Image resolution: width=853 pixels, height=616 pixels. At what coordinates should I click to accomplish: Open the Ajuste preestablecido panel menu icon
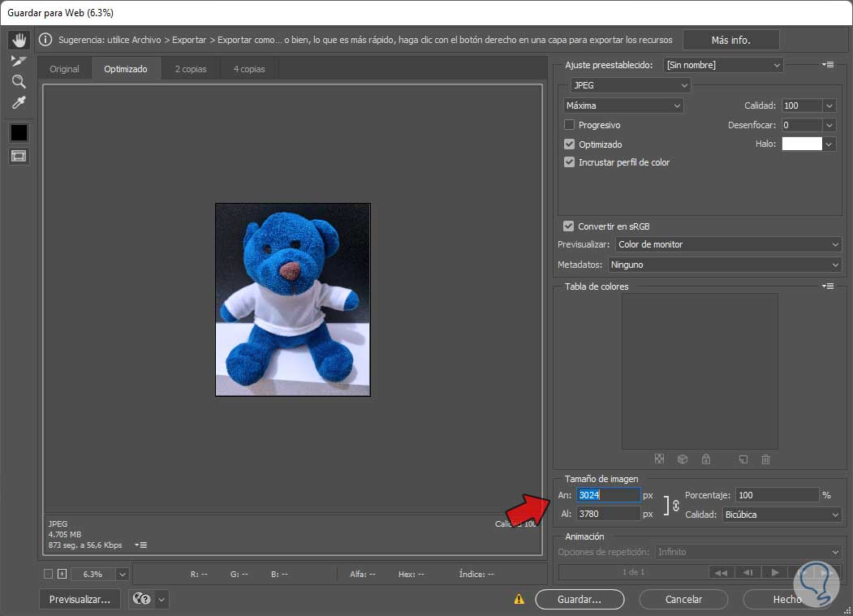[x=828, y=64]
